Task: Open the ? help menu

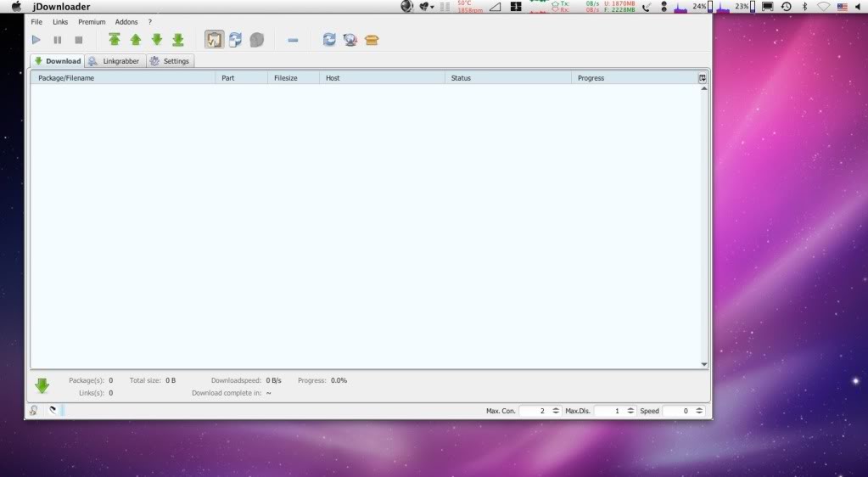Action: (x=149, y=21)
